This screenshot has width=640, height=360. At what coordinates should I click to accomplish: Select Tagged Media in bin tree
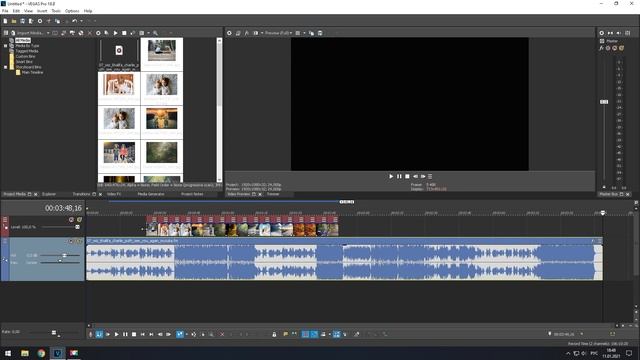(27, 51)
